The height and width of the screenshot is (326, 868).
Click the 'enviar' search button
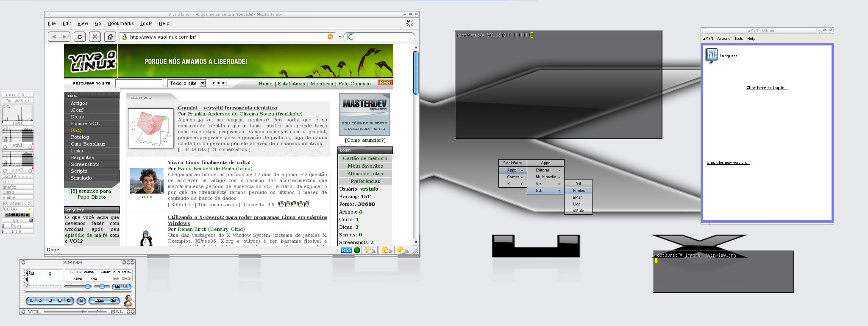[x=219, y=83]
